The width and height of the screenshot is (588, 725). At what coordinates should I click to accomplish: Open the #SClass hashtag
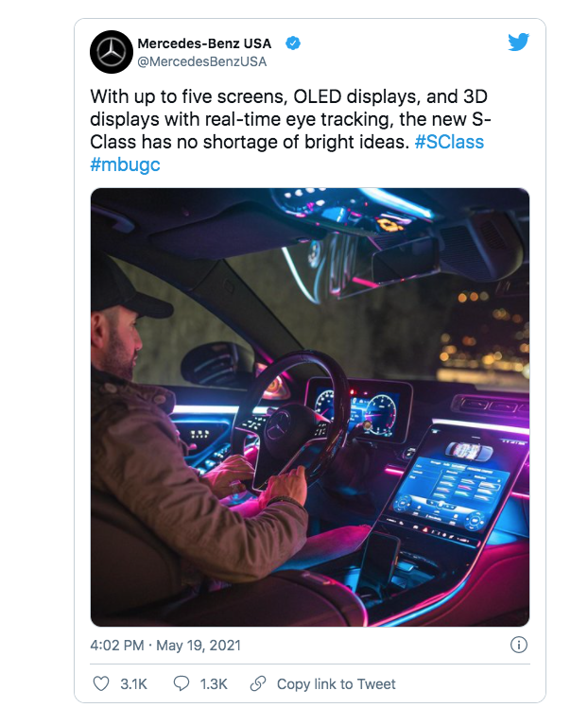coord(449,141)
